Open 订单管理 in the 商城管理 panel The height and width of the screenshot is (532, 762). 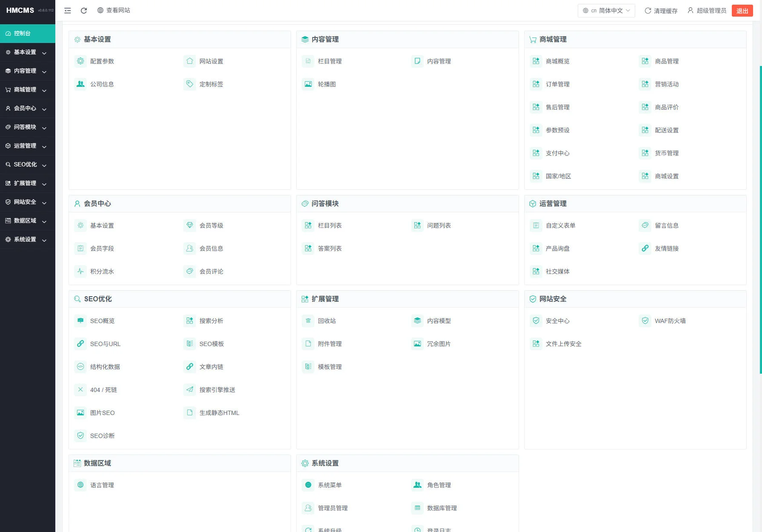(557, 84)
